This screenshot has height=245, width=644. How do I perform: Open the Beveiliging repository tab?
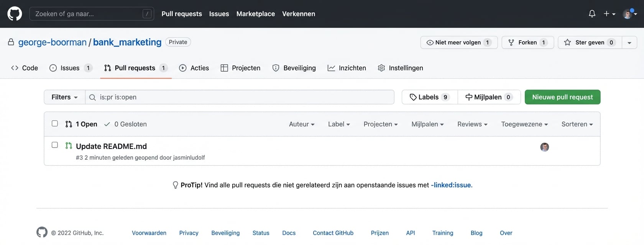click(x=294, y=68)
